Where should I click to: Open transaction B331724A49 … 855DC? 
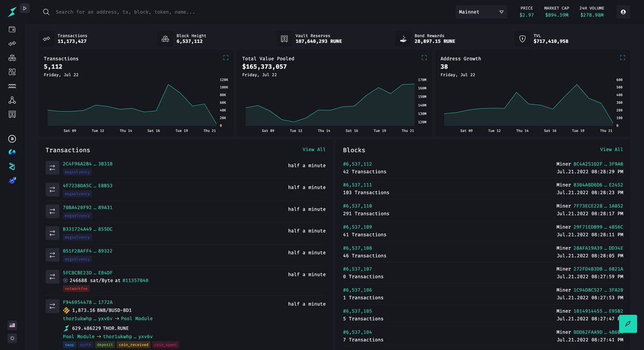coord(87,229)
